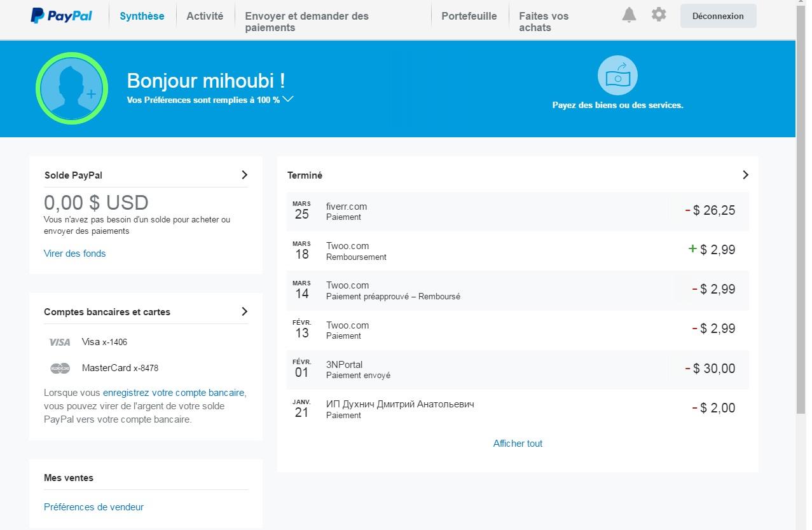Image resolution: width=812 pixels, height=530 pixels.
Task: Open the fiverr.com payment row
Action: click(518, 211)
